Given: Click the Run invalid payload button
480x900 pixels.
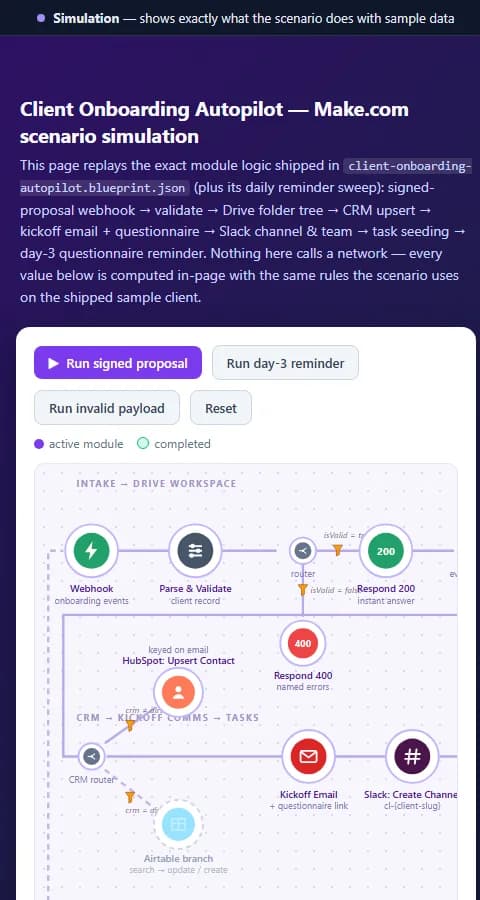Looking at the screenshot, I should 107,408.
